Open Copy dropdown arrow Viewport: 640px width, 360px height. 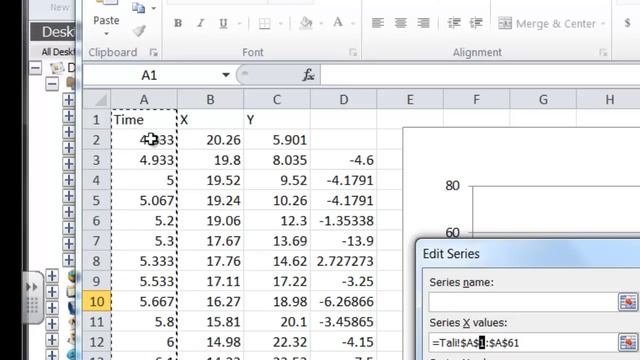(x=154, y=8)
